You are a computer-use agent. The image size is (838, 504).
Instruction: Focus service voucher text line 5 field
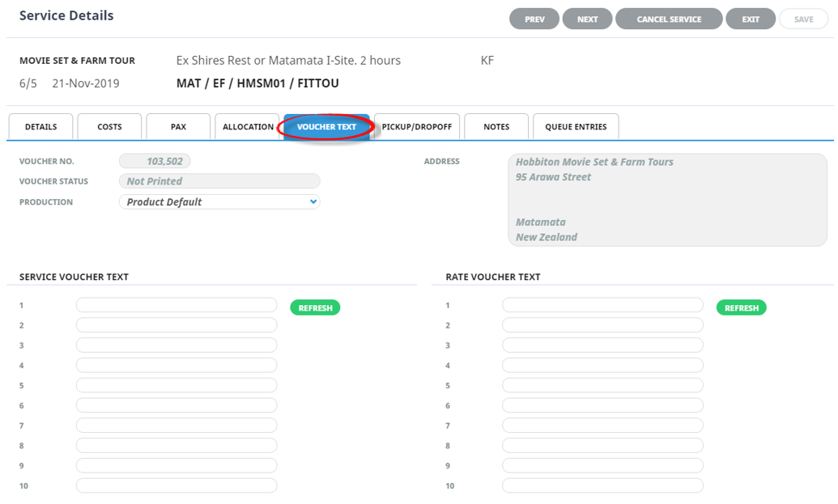tap(177, 386)
